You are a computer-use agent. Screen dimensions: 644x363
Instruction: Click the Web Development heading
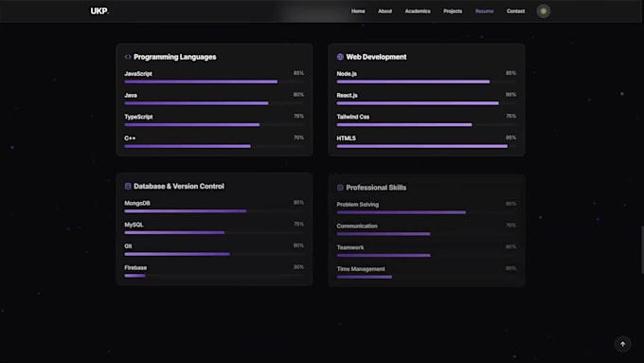376,57
